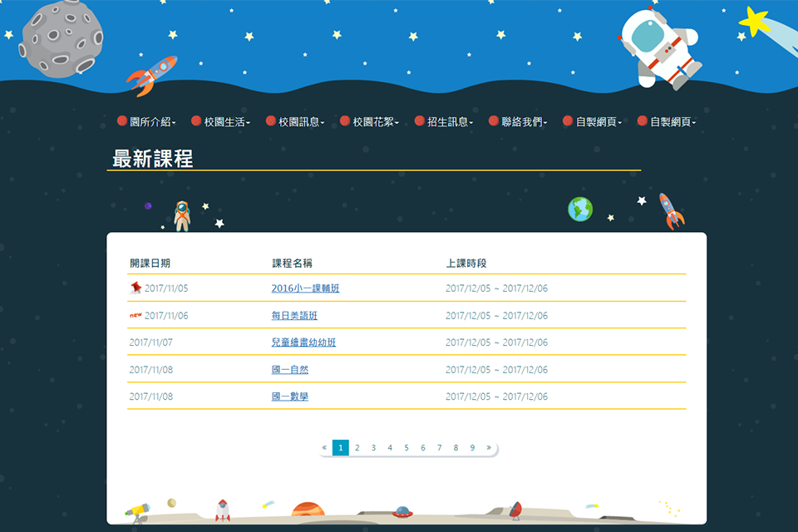The width and height of the screenshot is (798, 532).
Task: Open the 國一自然 course link
Action: pos(289,370)
